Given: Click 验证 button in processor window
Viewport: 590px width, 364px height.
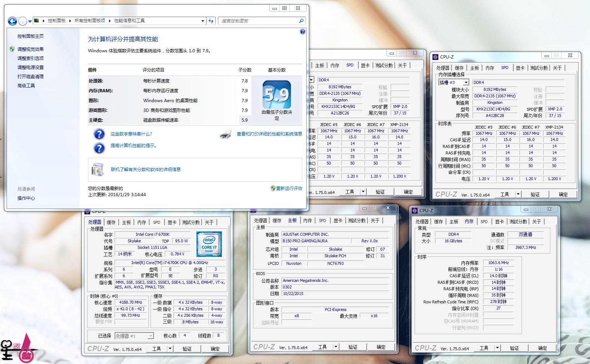Looking at the screenshot, I should pyautogui.click(x=187, y=349).
